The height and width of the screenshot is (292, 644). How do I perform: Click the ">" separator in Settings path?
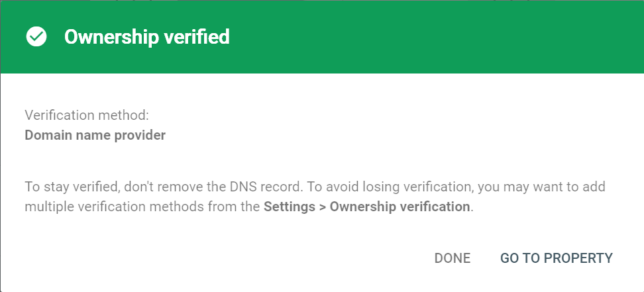point(322,207)
